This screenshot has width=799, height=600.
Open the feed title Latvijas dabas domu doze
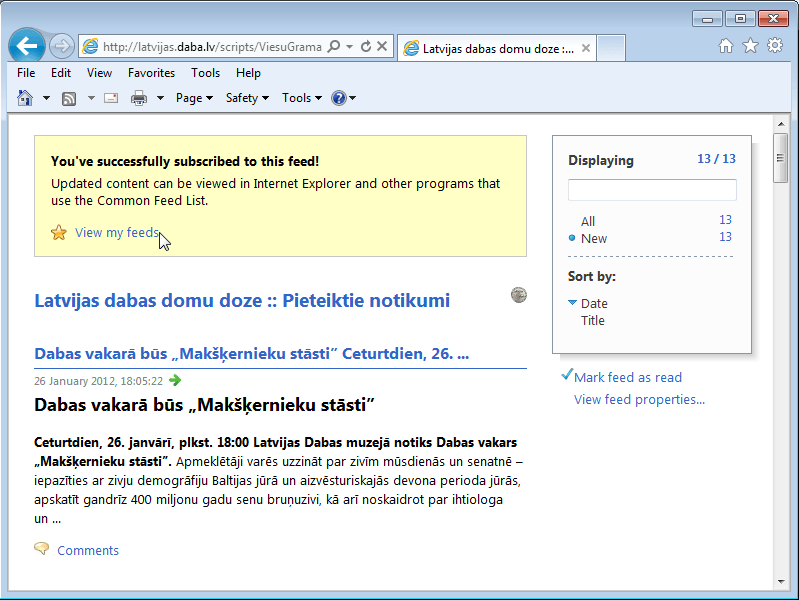(242, 300)
